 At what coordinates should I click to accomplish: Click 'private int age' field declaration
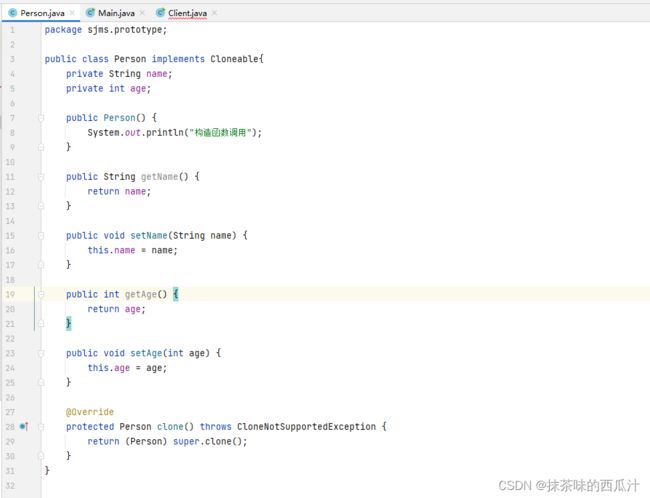pos(108,89)
